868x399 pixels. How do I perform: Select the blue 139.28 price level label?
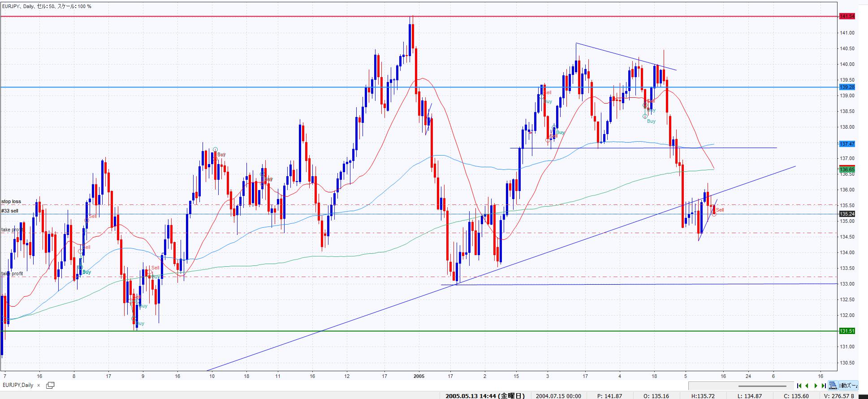847,87
